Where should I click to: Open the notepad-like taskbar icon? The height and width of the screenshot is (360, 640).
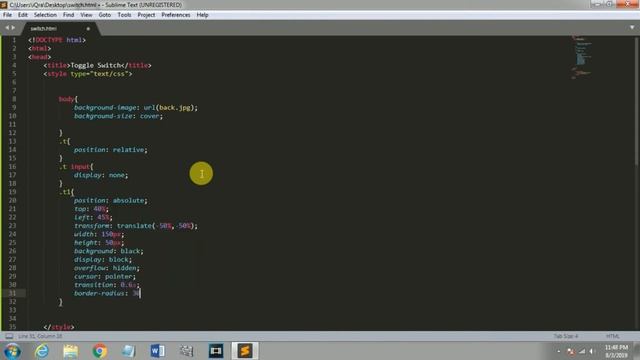pos(129,351)
